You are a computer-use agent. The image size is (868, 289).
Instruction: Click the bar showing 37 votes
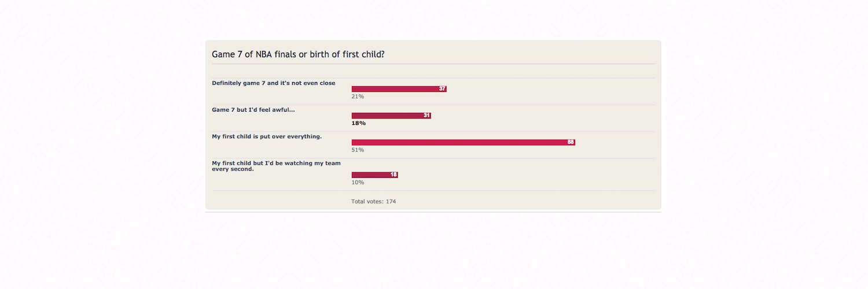pos(399,89)
